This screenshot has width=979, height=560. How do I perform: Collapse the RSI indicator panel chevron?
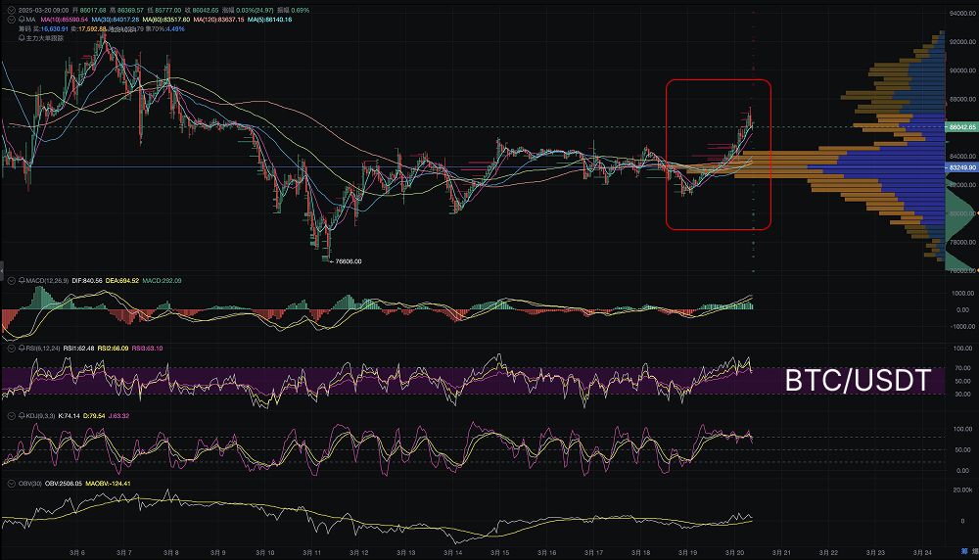pos(10,348)
